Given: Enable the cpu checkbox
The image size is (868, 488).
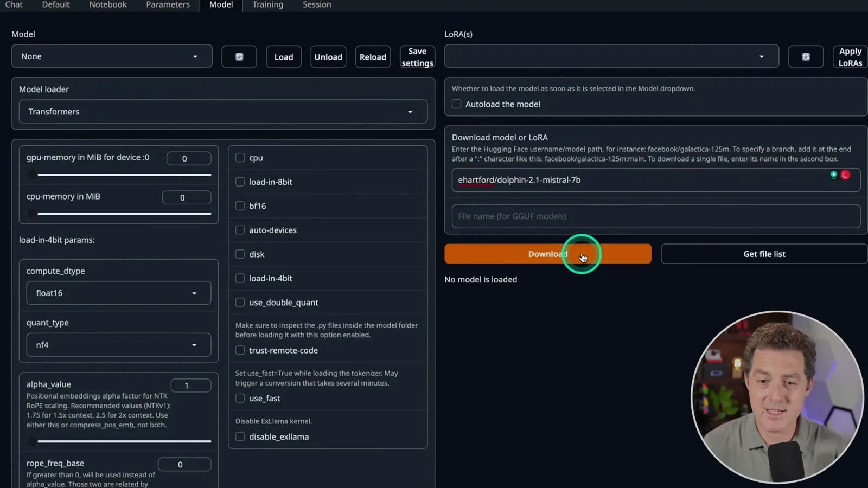Looking at the screenshot, I should pyautogui.click(x=240, y=158).
